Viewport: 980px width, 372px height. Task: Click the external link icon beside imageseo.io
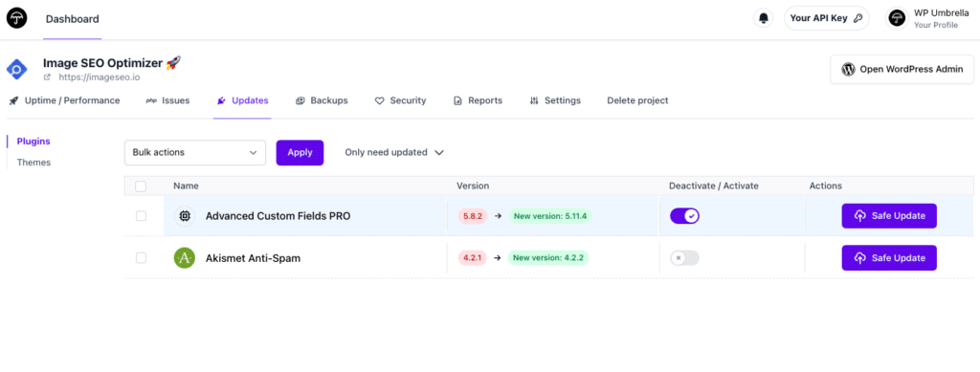pos(47,77)
